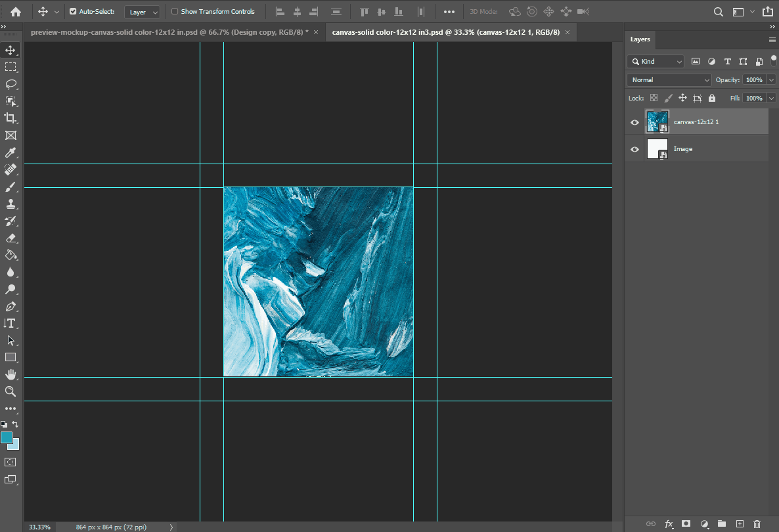Toggle lock image pixels brush icon
Viewport: 779px width, 532px height.
click(668, 98)
